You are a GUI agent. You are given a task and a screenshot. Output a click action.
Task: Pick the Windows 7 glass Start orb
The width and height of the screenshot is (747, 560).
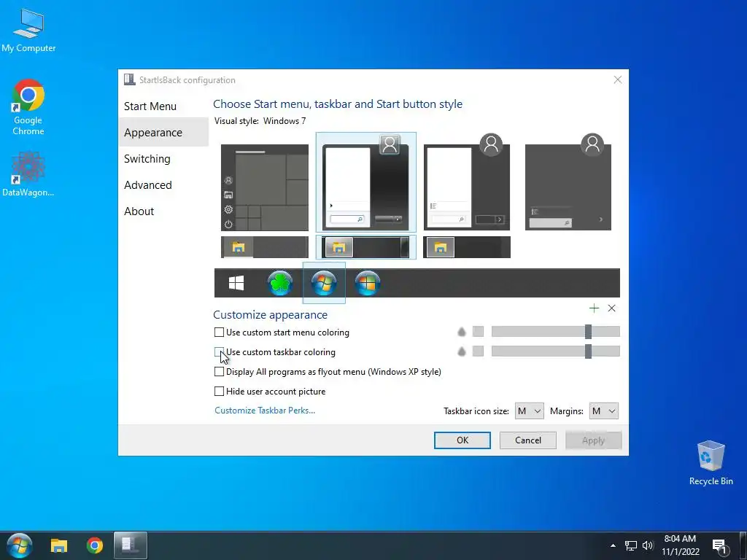pyautogui.click(x=324, y=283)
